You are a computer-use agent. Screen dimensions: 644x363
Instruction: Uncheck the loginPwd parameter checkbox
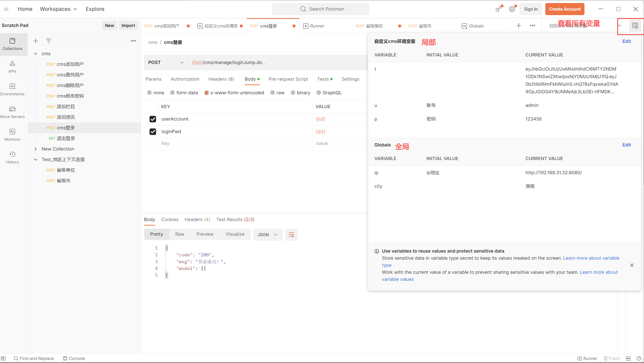coord(153,132)
